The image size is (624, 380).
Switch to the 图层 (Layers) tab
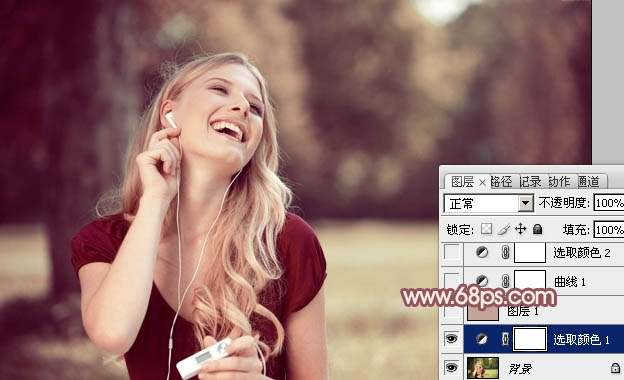462,182
